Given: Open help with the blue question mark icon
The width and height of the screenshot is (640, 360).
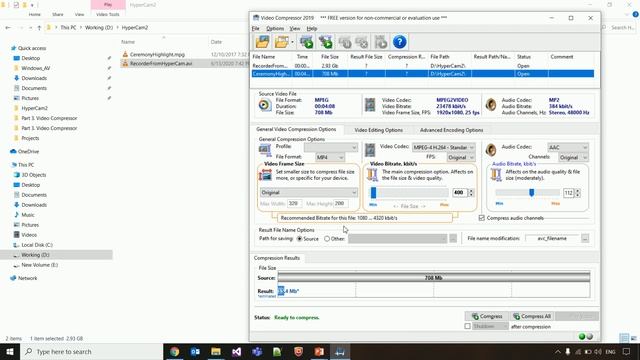Looking at the screenshot, I should 400,42.
